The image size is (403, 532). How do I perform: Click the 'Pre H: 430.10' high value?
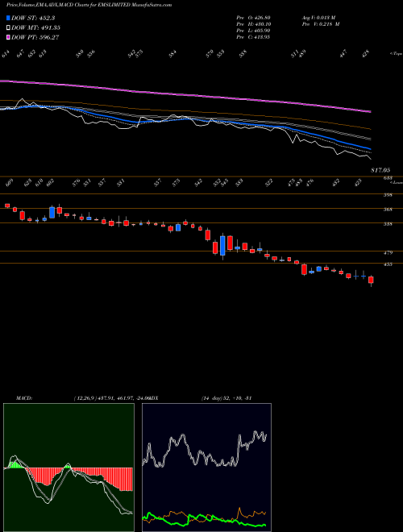click(x=253, y=24)
